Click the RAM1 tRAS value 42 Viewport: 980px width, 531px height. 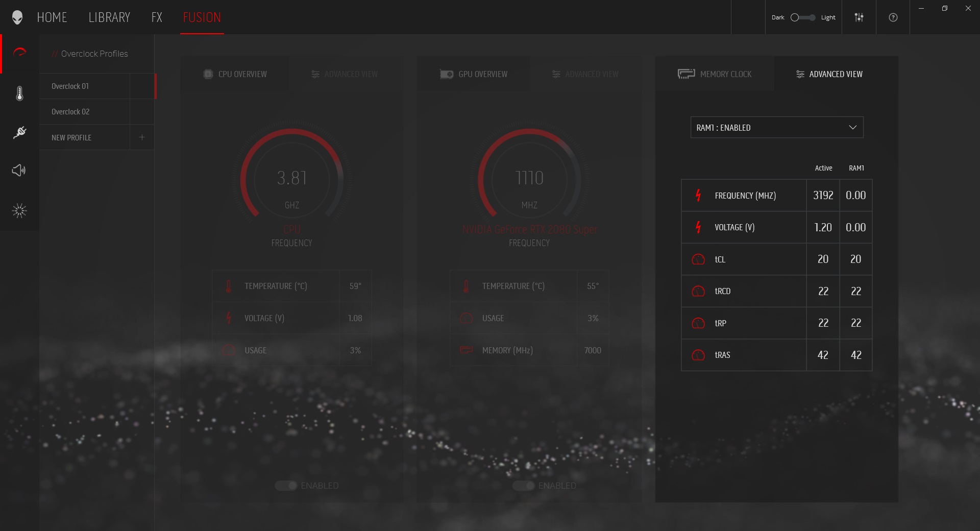tap(856, 355)
